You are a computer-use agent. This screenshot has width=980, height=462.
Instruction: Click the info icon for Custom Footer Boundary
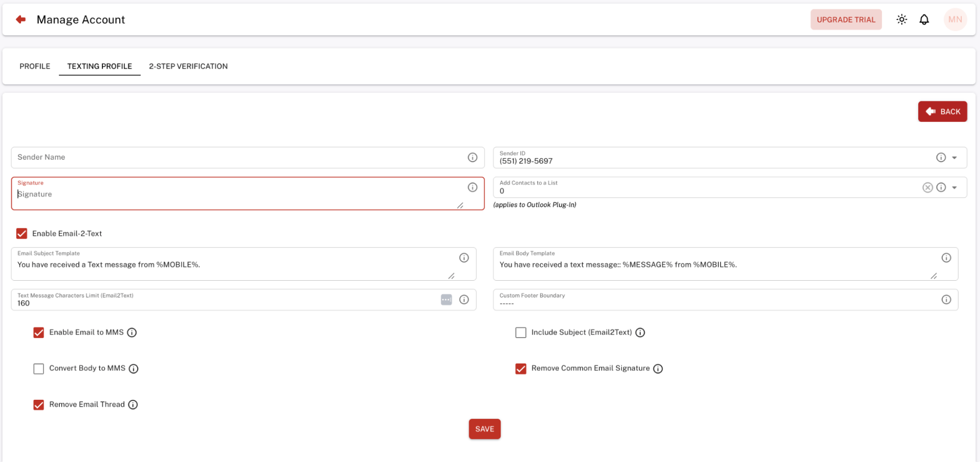click(946, 300)
